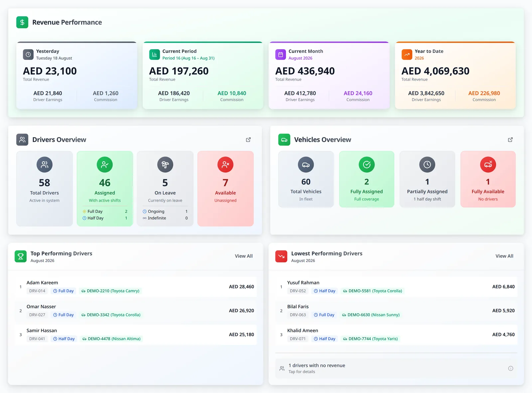
Task: Click the Full Day assigned shifts row
Action: point(105,211)
